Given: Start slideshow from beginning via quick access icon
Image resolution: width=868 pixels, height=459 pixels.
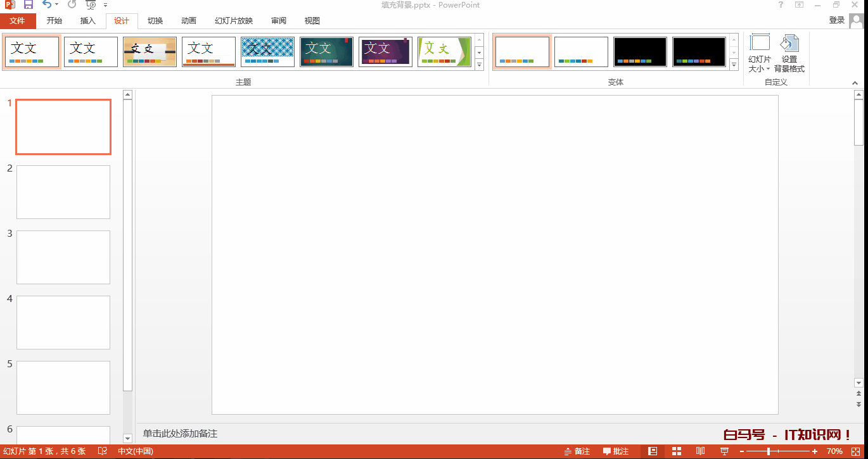Looking at the screenshot, I should [91, 5].
